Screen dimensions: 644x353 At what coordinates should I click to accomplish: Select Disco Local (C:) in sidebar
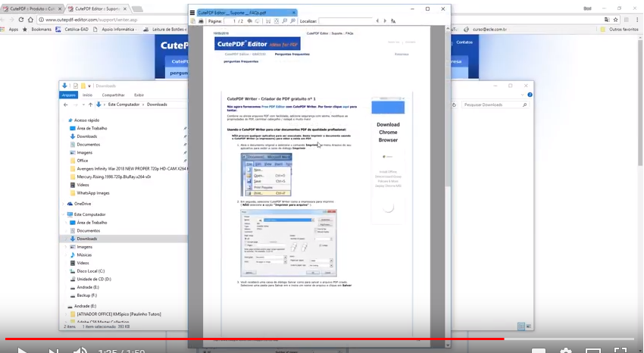tap(90, 271)
